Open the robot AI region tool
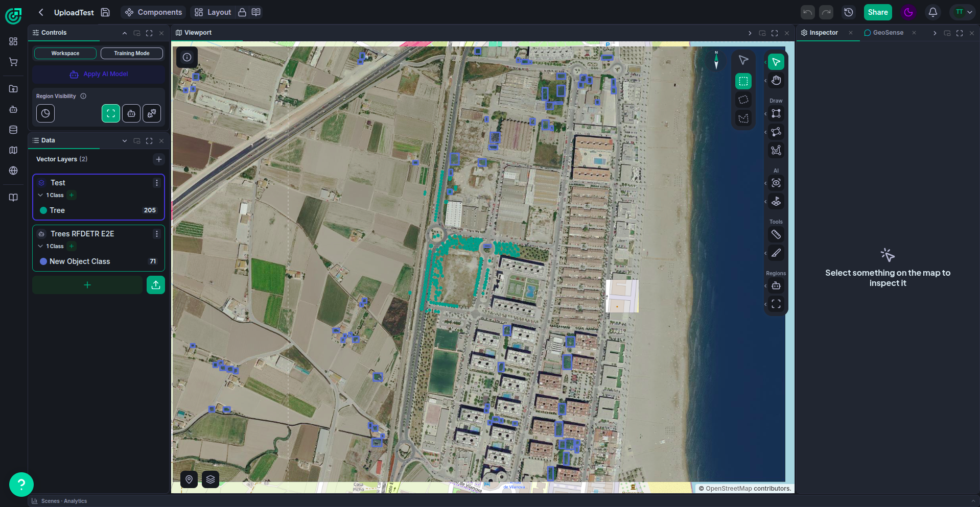 click(x=776, y=285)
